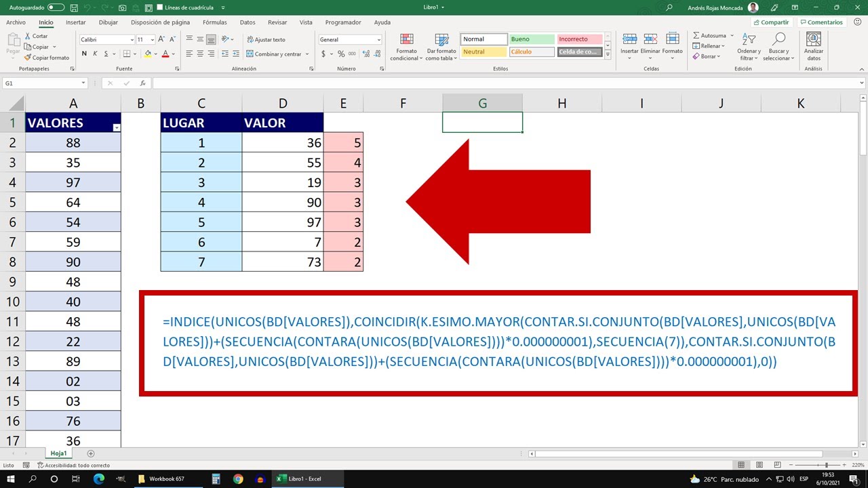Screen dimensions: 868x488
Task: Open Ordenar y filtrar
Action: pyautogui.click(x=748, y=47)
